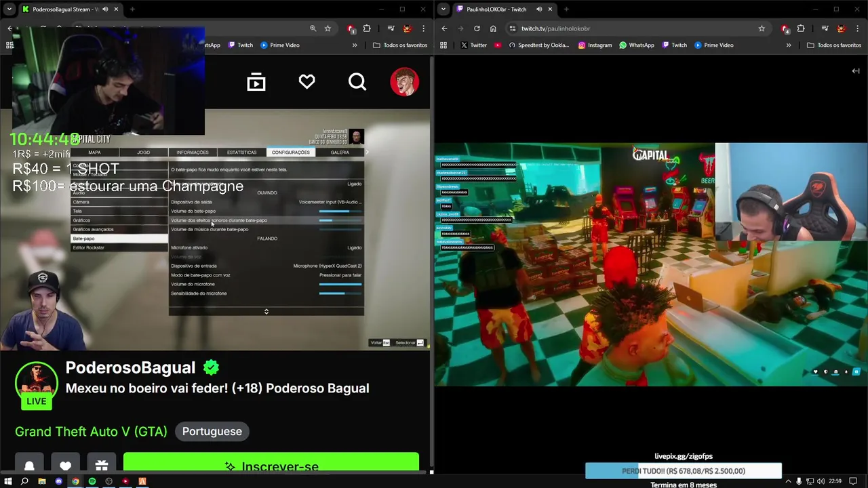Open Kick search magnifier
The width and height of the screenshot is (868, 488).
(x=357, y=82)
